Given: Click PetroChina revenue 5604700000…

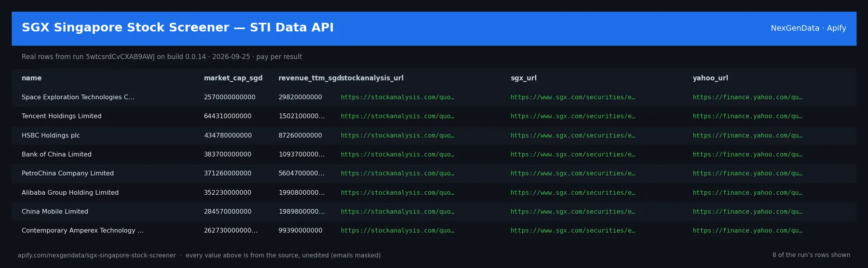Looking at the screenshot, I should tap(302, 174).
